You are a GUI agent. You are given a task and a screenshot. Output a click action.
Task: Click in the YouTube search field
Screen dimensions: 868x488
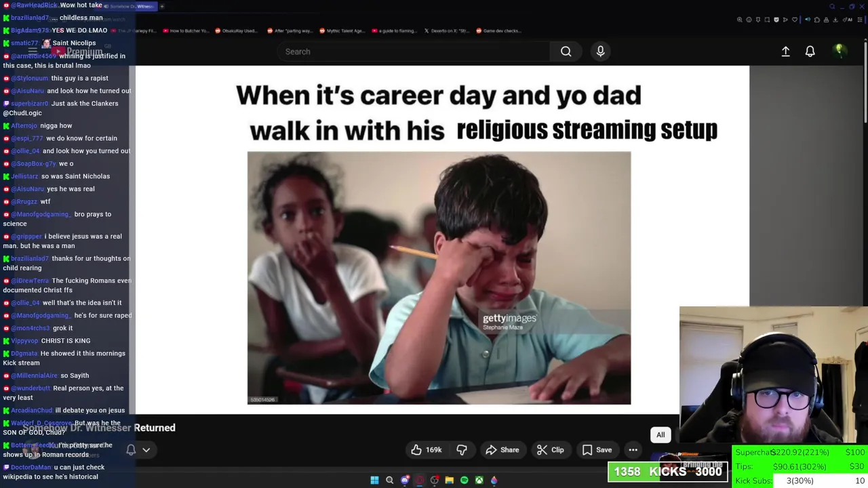click(x=414, y=52)
